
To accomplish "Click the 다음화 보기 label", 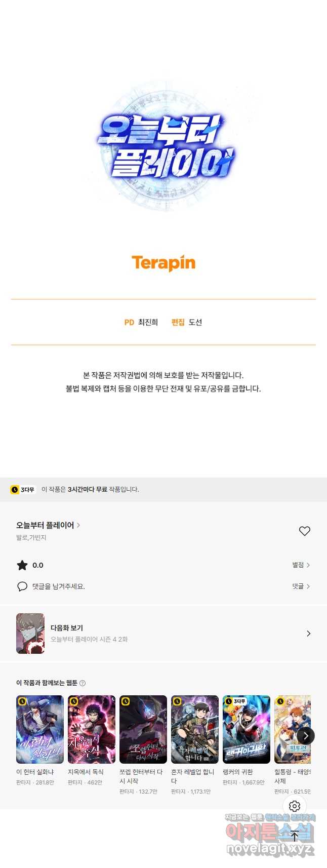I will [67, 628].
